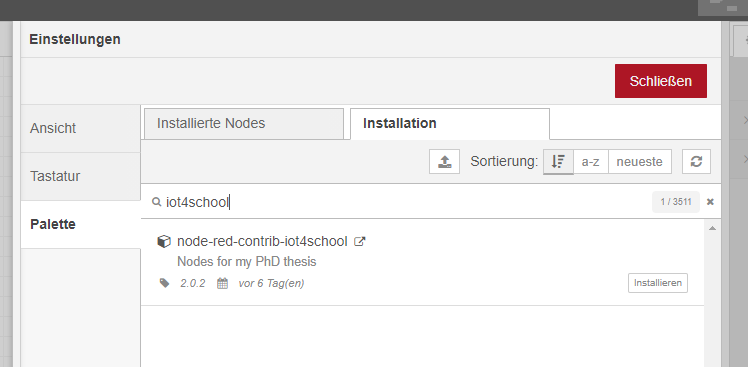Screen dimensions: 748x367
Task: Click the package cube icon
Action: point(164,241)
